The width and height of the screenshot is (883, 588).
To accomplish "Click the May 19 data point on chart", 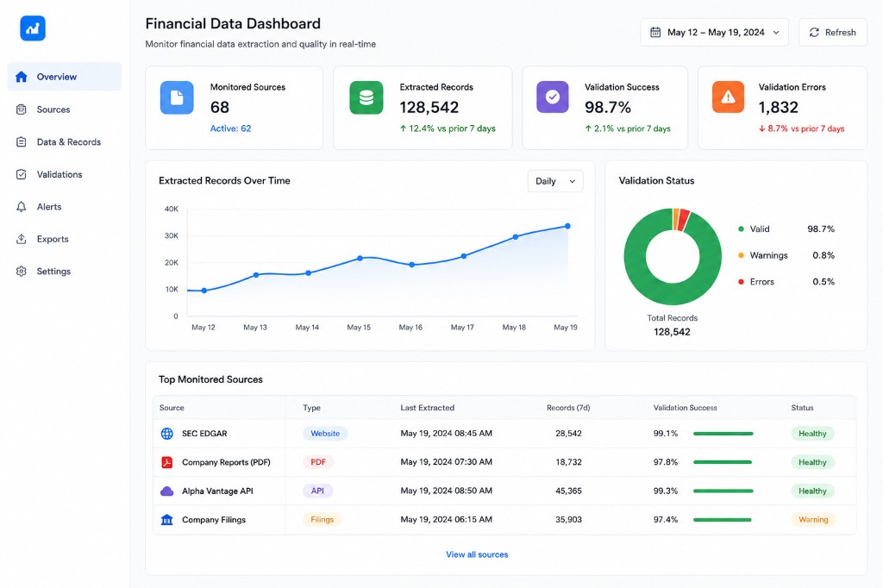I will pyautogui.click(x=567, y=227).
